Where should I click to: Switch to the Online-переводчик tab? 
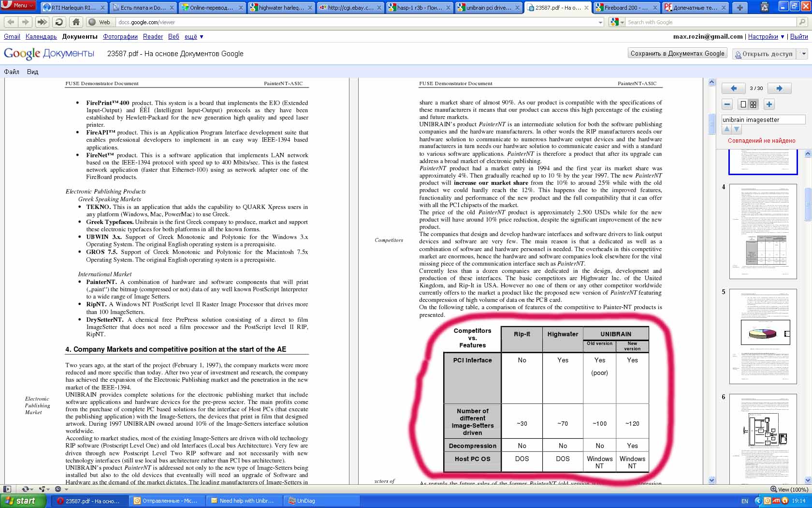[x=212, y=8]
